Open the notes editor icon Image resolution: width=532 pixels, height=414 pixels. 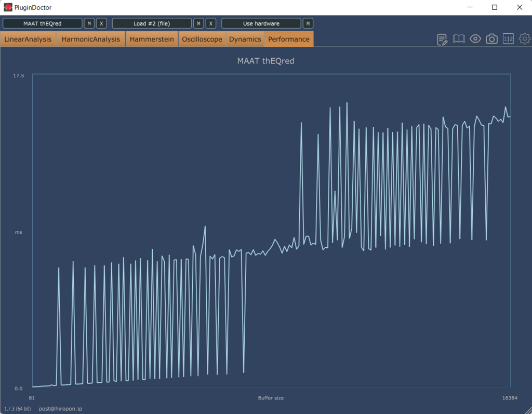pyautogui.click(x=442, y=39)
